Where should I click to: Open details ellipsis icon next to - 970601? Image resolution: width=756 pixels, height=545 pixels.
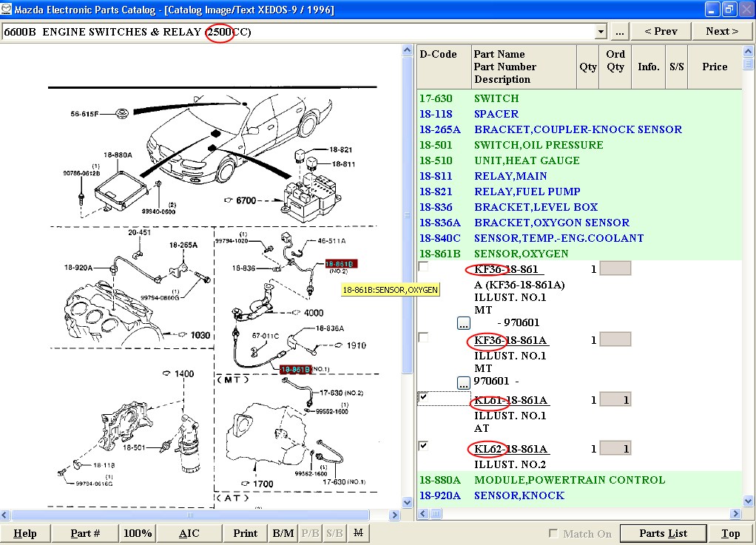[x=463, y=323]
